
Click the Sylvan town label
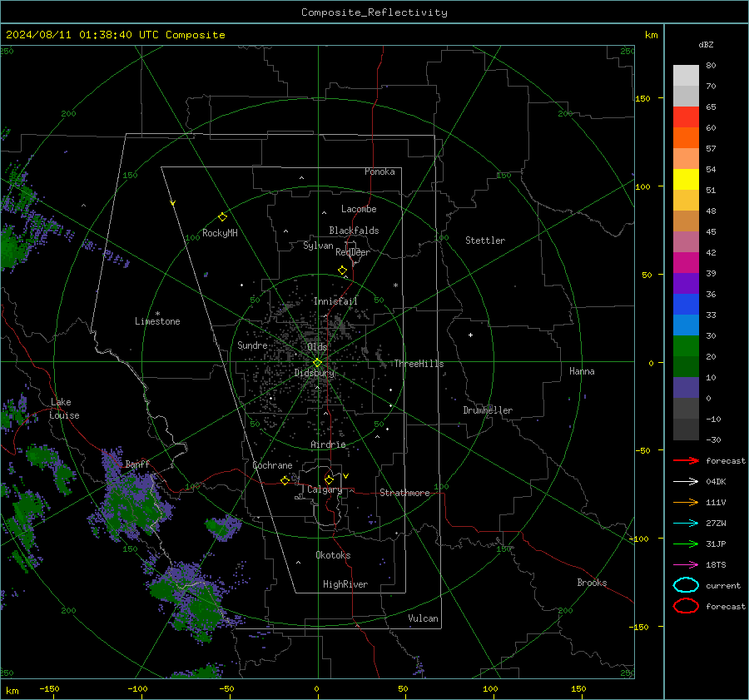coord(318,246)
